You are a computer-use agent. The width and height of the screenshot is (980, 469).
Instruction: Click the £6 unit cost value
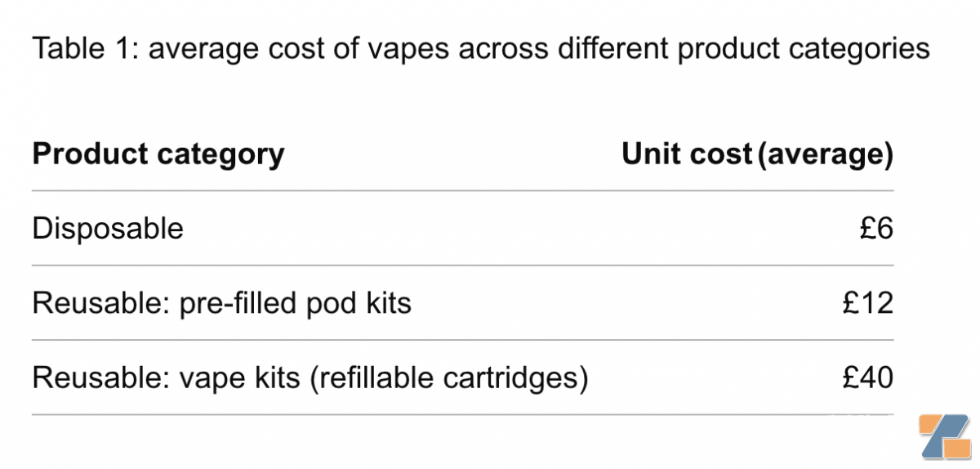coord(876,228)
